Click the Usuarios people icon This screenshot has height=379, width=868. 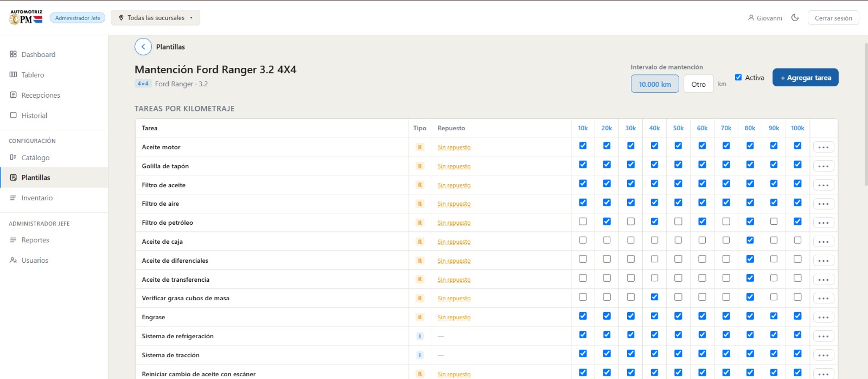tap(13, 260)
